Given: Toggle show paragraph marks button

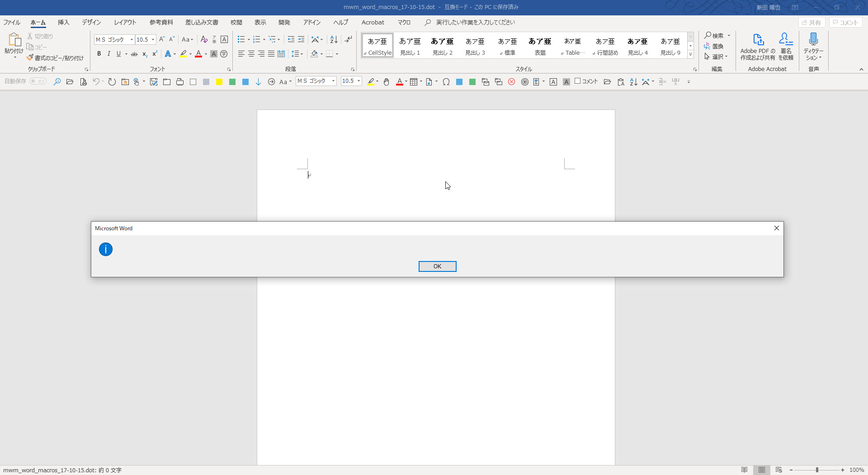Looking at the screenshot, I should point(348,39).
